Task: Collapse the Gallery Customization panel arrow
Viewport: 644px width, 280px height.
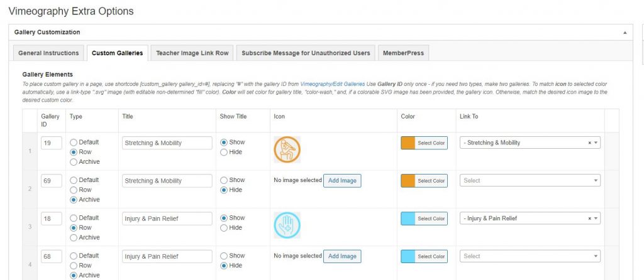Action: pos(625,32)
